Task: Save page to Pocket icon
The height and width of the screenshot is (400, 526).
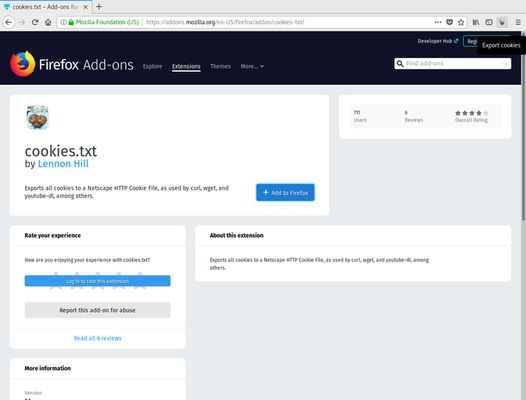Action: [450, 22]
